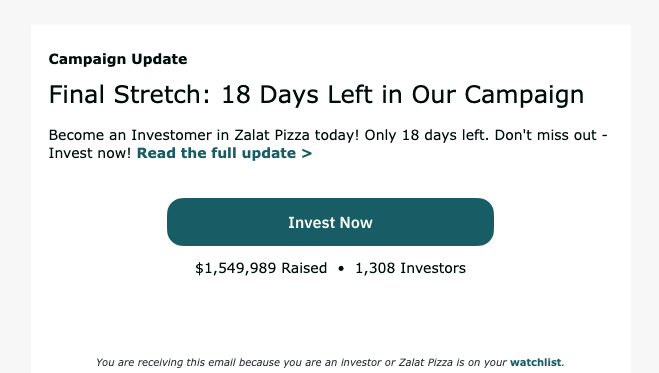
Task: Select the 'Campaign Update' label
Action: point(118,59)
